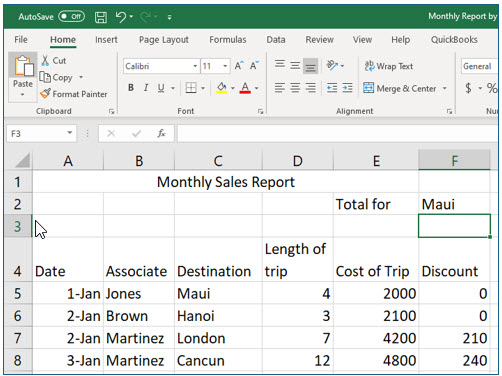
Task: Apply the yellow Fill Color
Action: click(x=222, y=88)
